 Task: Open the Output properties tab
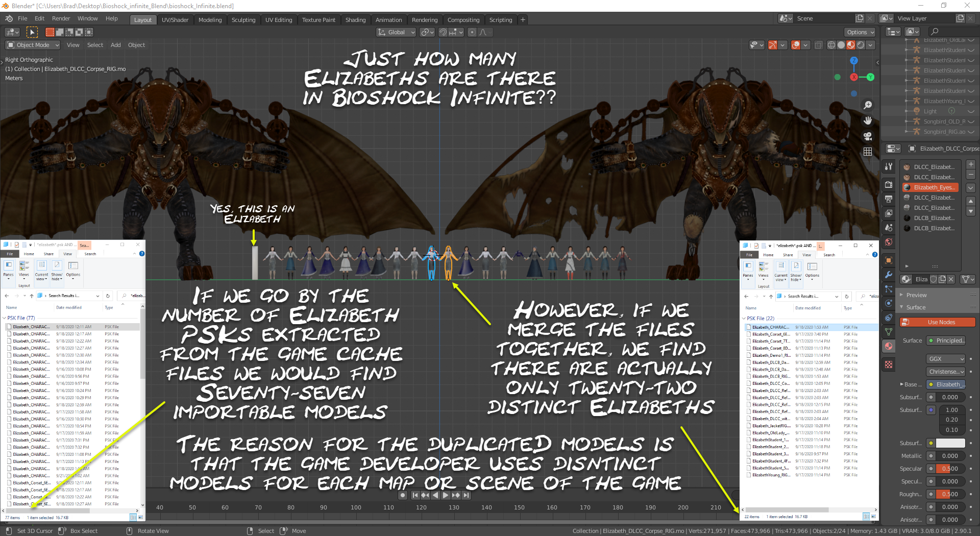[889, 199]
